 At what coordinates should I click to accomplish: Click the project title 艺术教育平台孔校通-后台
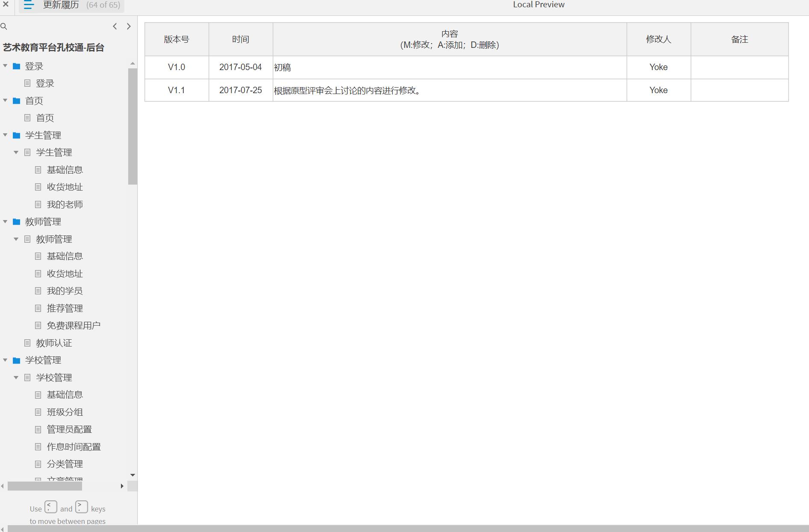point(54,47)
